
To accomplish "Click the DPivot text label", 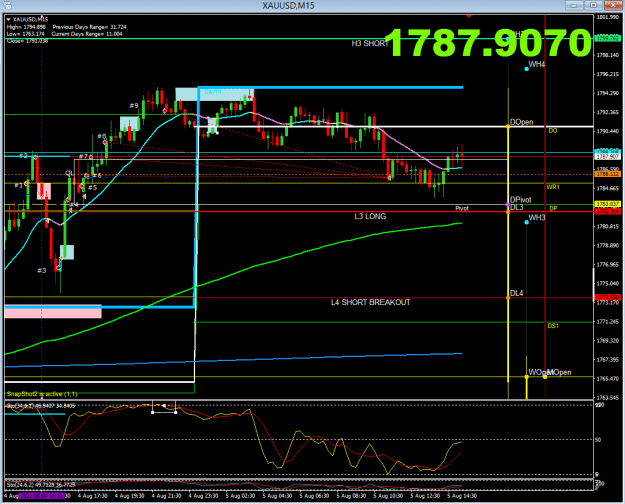I will pyautogui.click(x=521, y=199).
